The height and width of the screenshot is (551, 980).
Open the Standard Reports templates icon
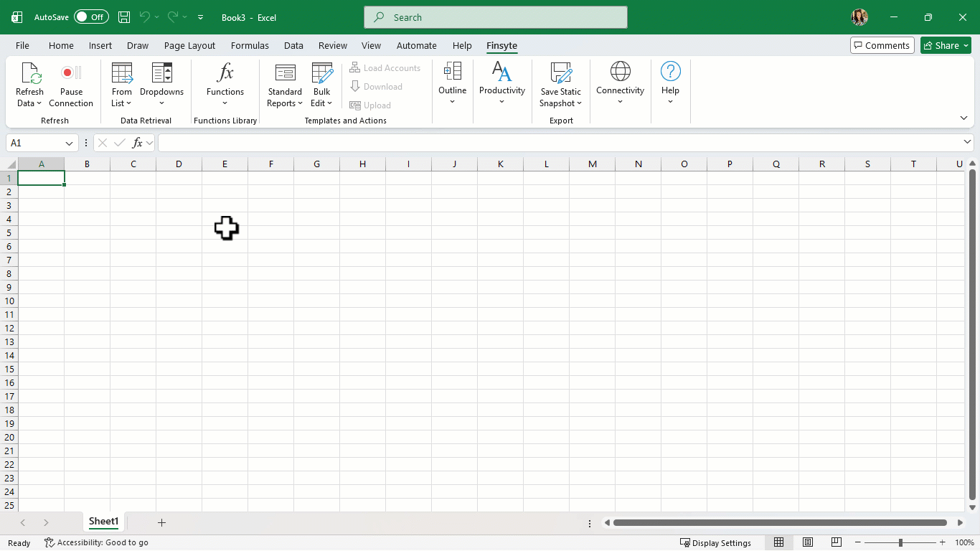285,73
